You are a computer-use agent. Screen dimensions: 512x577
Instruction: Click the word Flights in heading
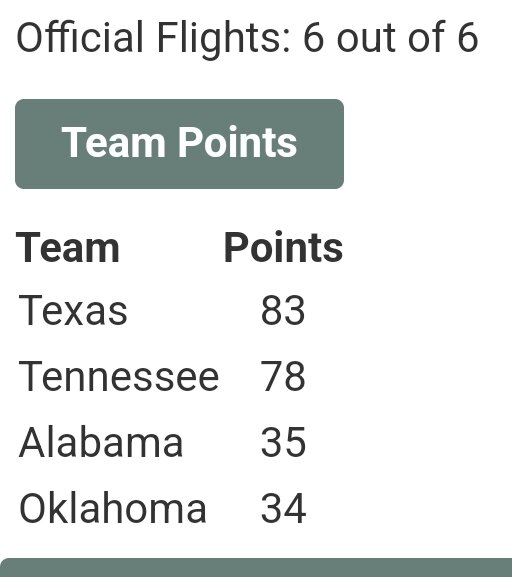pos(224,39)
